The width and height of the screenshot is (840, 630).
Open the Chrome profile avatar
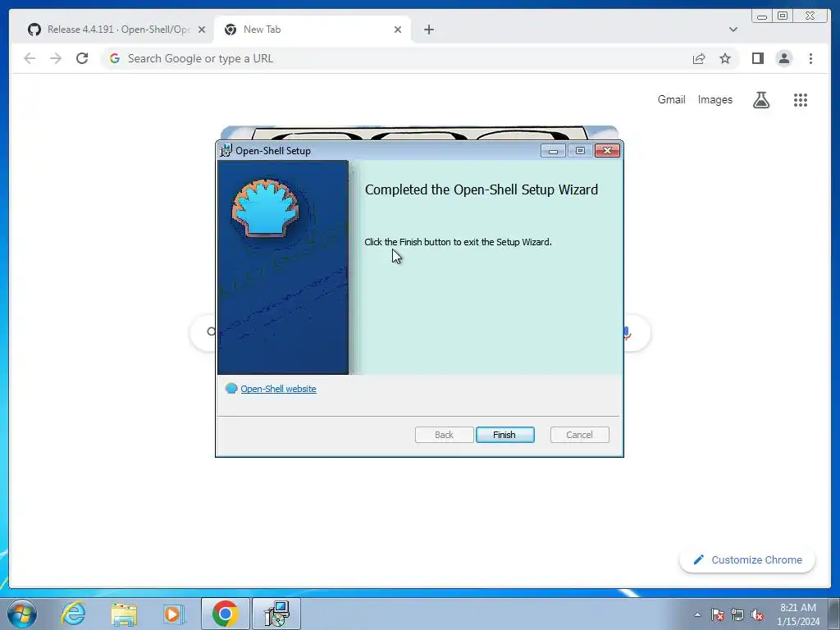783,58
